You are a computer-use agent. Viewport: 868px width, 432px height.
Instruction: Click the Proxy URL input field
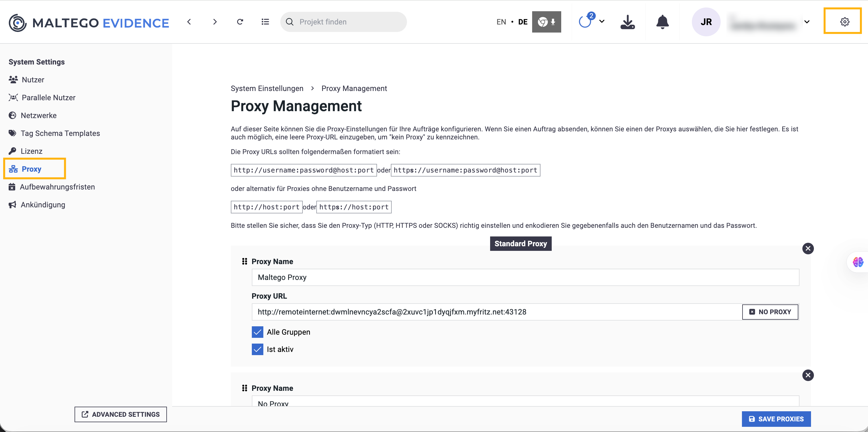click(x=495, y=312)
